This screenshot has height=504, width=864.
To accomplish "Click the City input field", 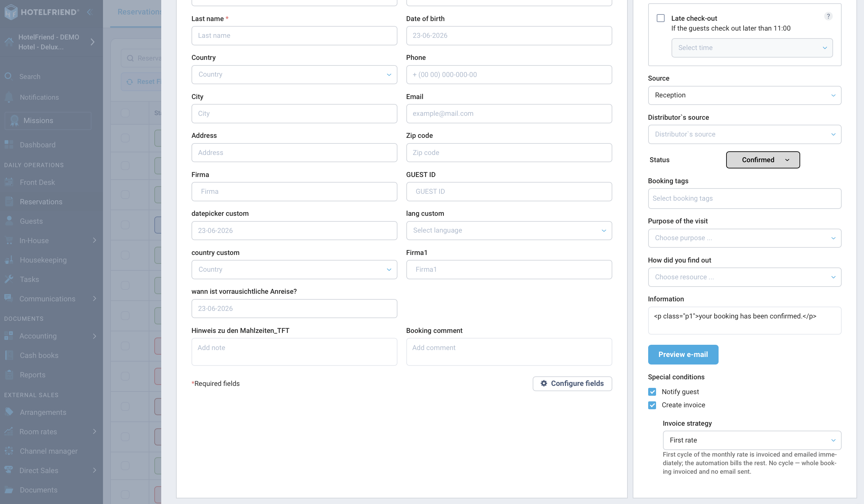I will pyautogui.click(x=294, y=113).
